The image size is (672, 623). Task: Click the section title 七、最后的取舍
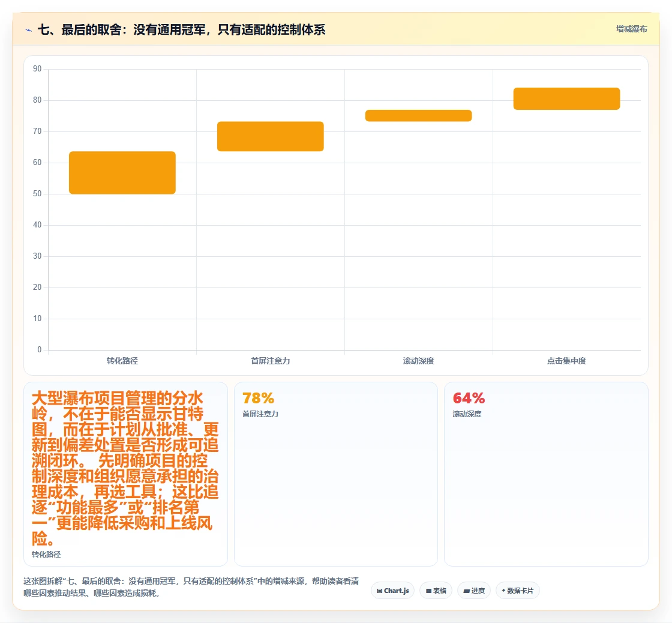pos(182,30)
